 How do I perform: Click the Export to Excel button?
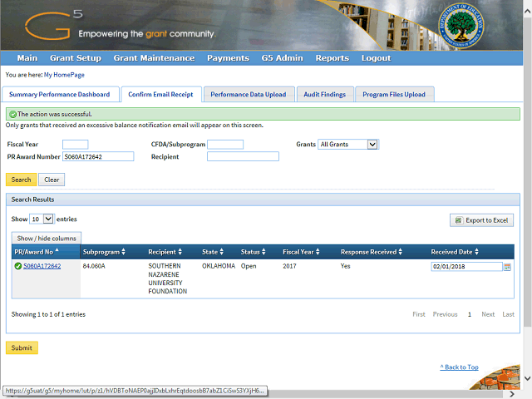(481, 220)
